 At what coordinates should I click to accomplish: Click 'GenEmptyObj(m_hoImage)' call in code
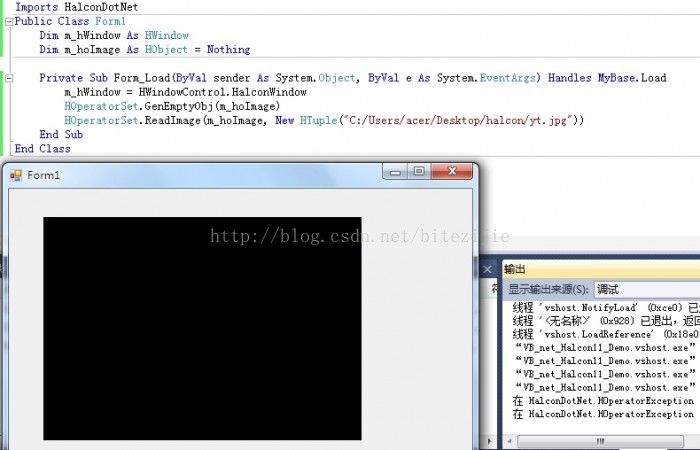(x=212, y=107)
